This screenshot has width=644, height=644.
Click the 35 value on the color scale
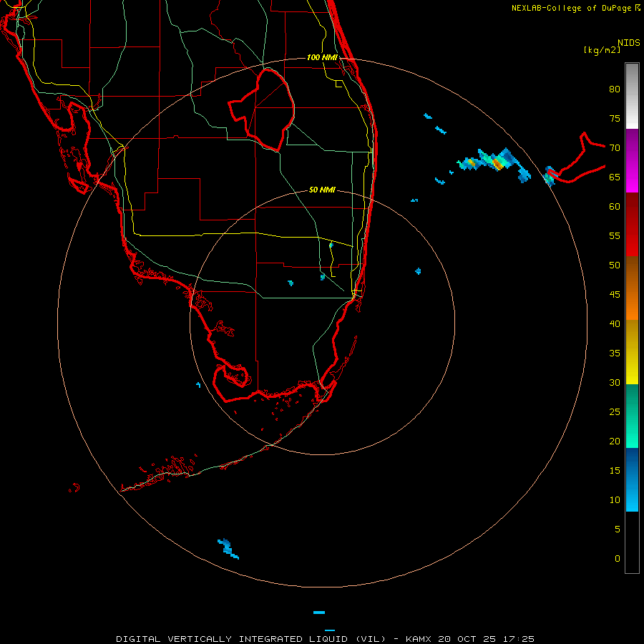point(615,353)
